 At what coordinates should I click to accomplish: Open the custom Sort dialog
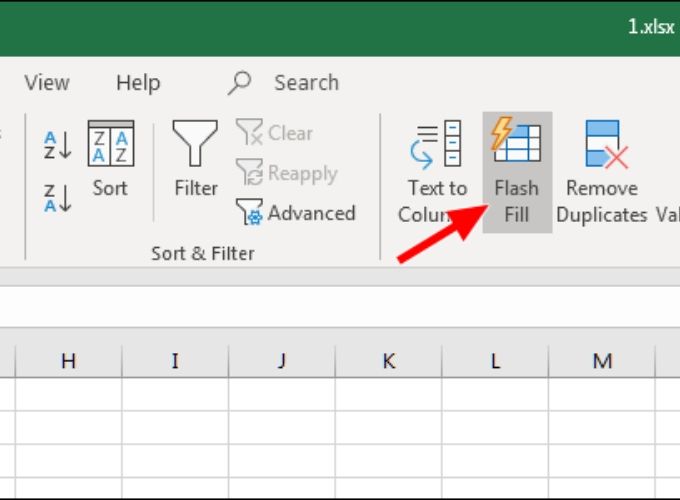coord(110,160)
